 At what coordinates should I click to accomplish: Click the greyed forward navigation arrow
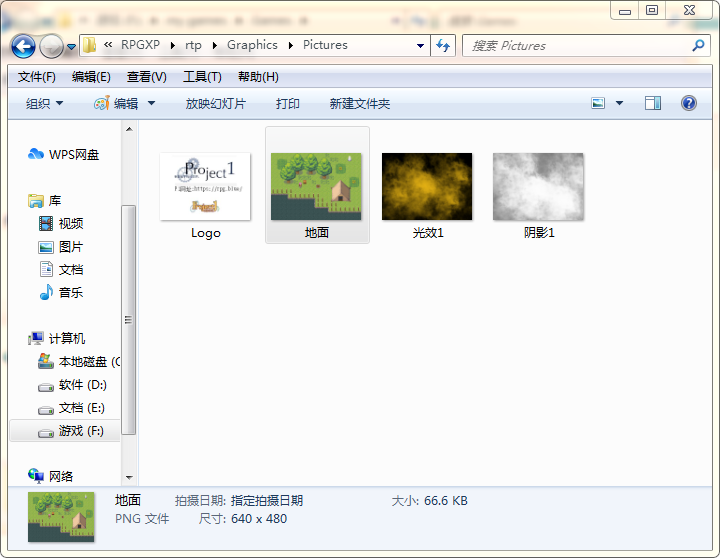(x=51, y=46)
